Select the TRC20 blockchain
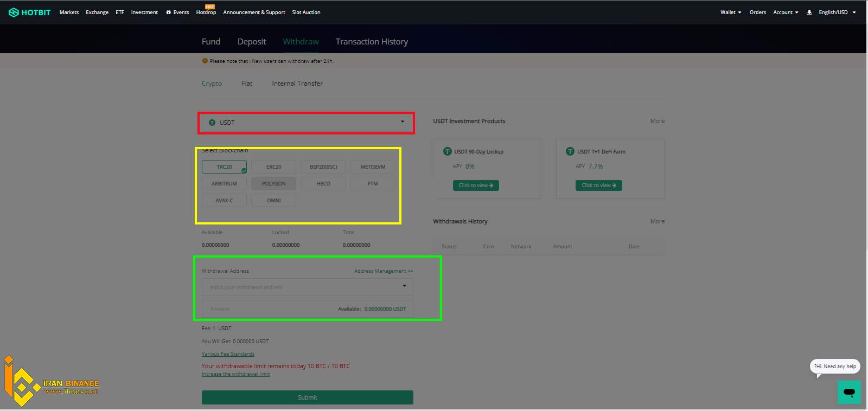868x411 pixels. [x=224, y=166]
